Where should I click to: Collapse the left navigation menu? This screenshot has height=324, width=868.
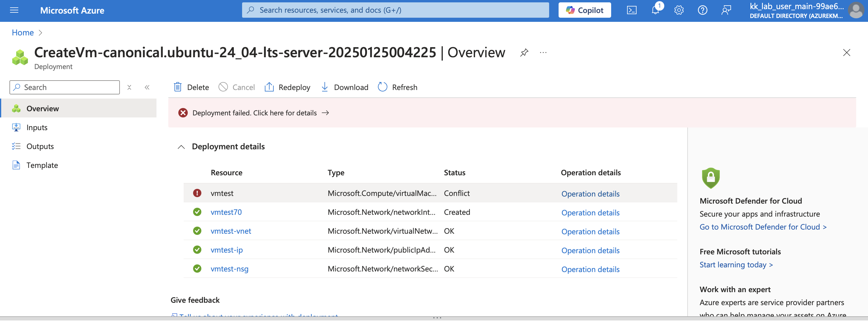147,87
